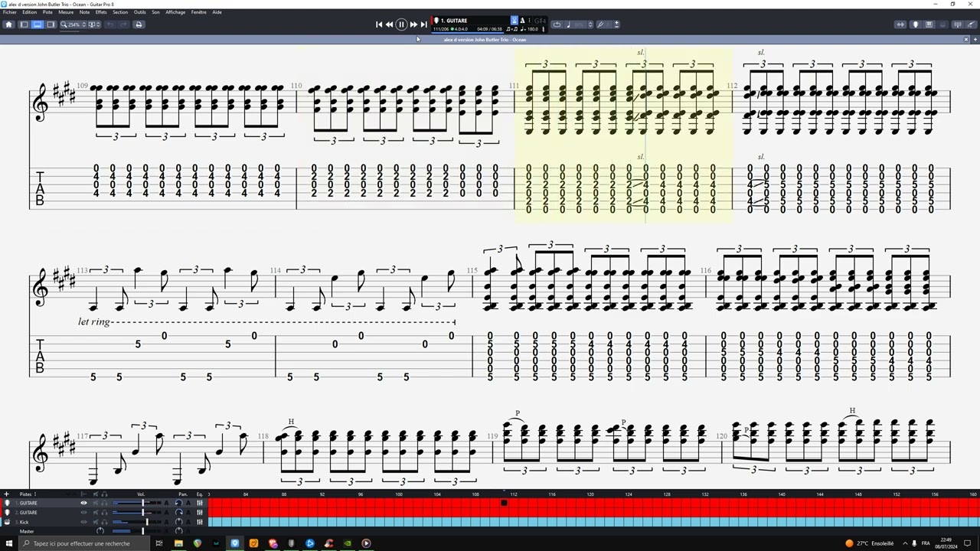Click the print icon in toolbar
980x551 pixels.
(x=139, y=24)
